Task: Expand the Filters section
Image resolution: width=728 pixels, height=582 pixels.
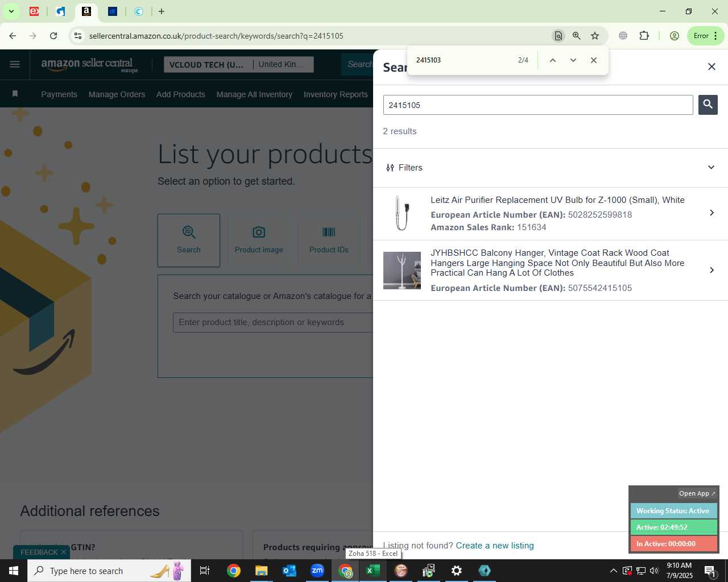Action: pyautogui.click(x=551, y=168)
